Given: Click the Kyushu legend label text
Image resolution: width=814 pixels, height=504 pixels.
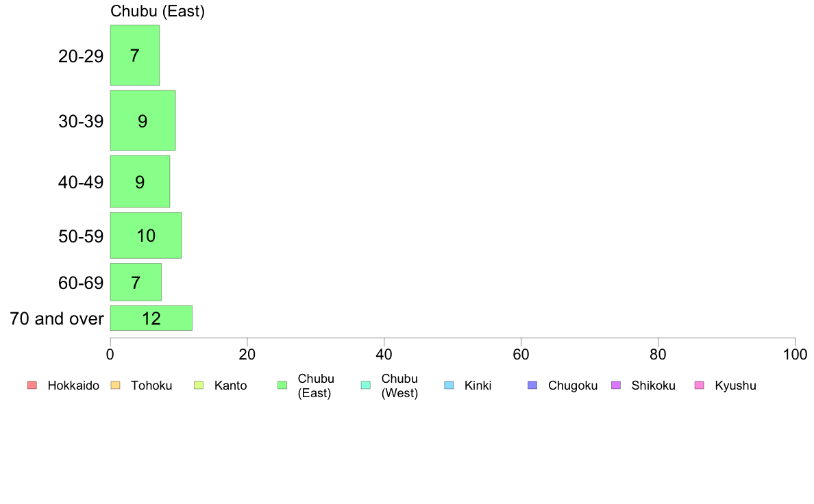Looking at the screenshot, I should pyautogui.click(x=735, y=386).
